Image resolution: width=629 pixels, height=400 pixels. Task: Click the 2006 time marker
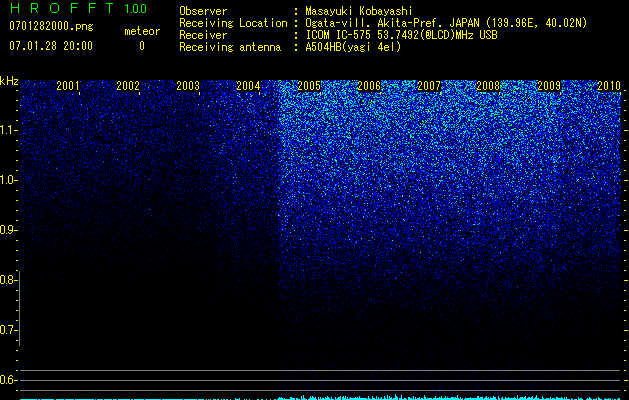pos(369,85)
